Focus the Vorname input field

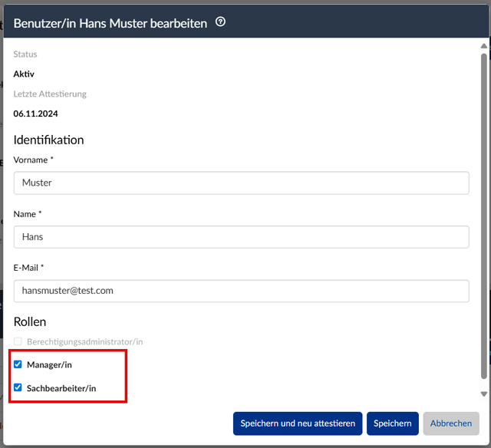point(241,183)
